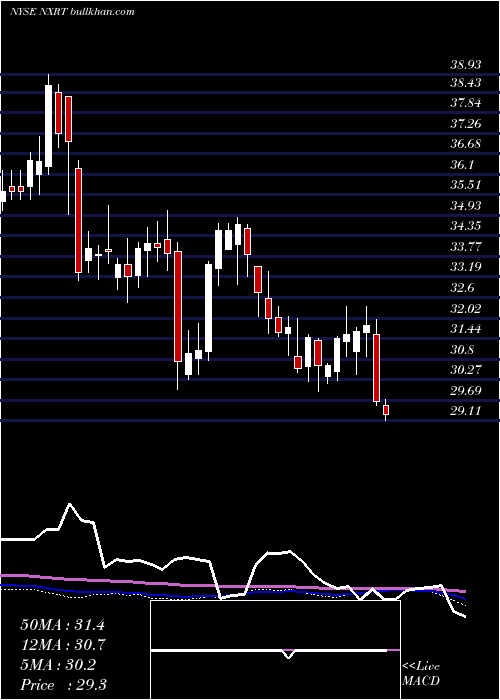Click the 29.69 price level label

(466, 391)
